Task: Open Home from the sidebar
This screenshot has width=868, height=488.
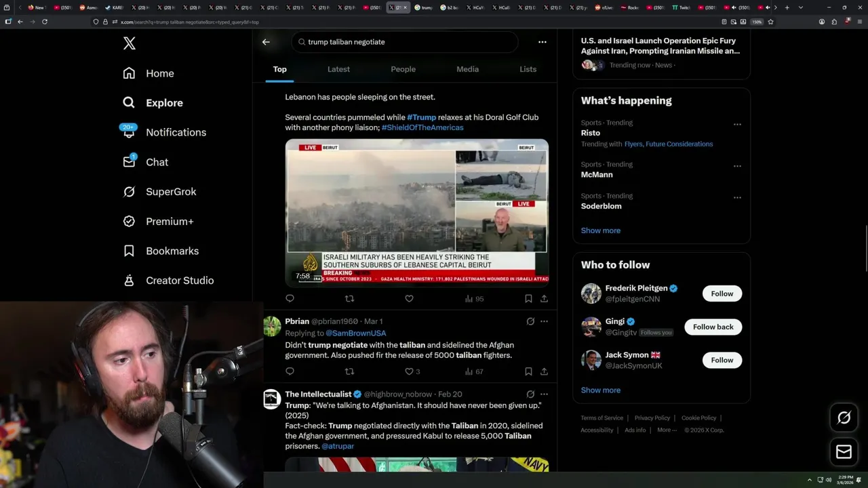Action: pyautogui.click(x=149, y=73)
